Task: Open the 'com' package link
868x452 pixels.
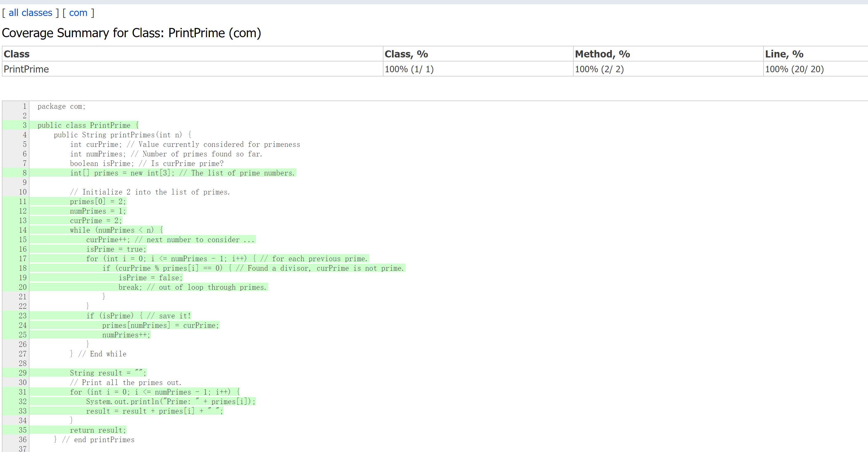Action: click(78, 13)
